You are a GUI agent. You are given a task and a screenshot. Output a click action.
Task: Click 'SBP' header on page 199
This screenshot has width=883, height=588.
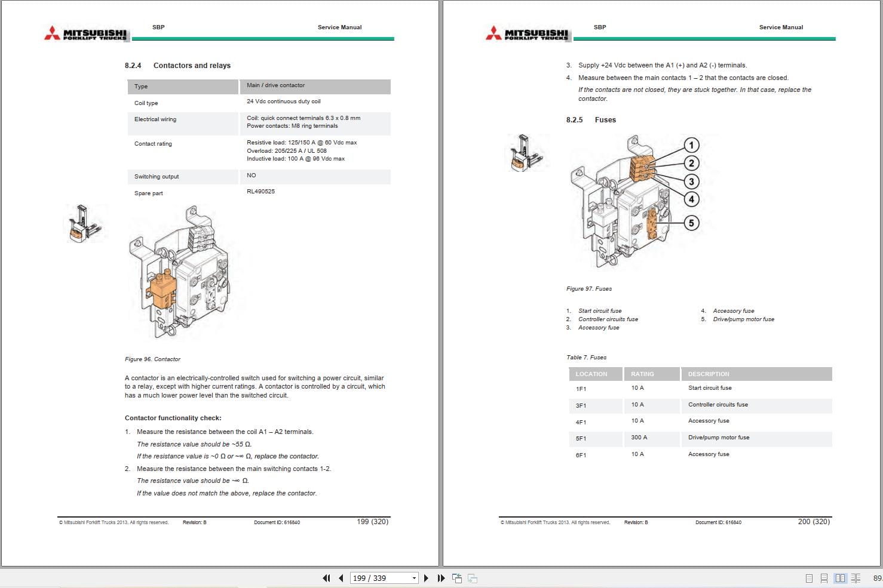pos(158,27)
